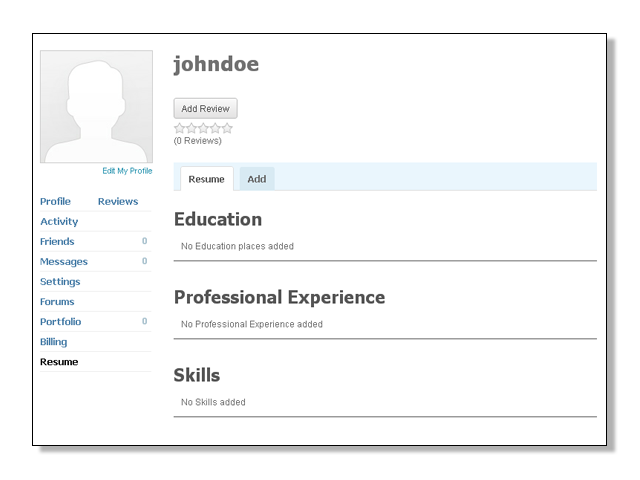Open the Edit My Profile link
Viewport: 640px width, 480px height.
point(127,171)
